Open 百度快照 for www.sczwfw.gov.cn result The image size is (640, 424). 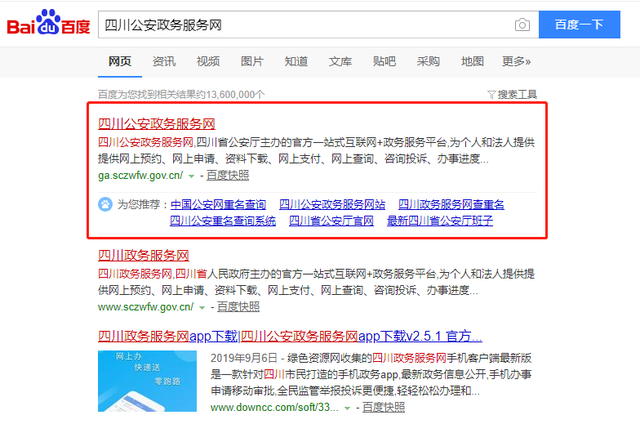[x=238, y=307]
